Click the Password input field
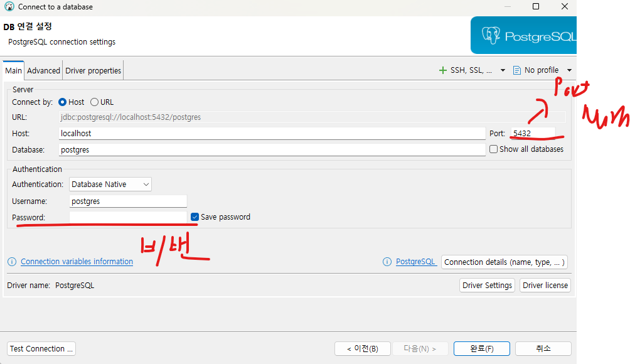Image resolution: width=630 pixels, height=364 pixels. pos(128,217)
